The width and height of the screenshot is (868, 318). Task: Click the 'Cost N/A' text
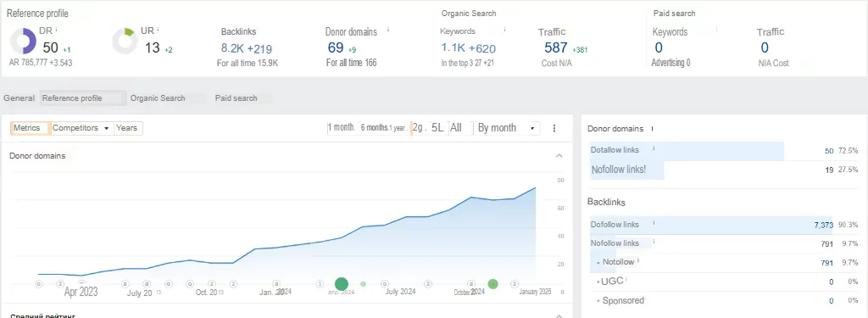(557, 63)
